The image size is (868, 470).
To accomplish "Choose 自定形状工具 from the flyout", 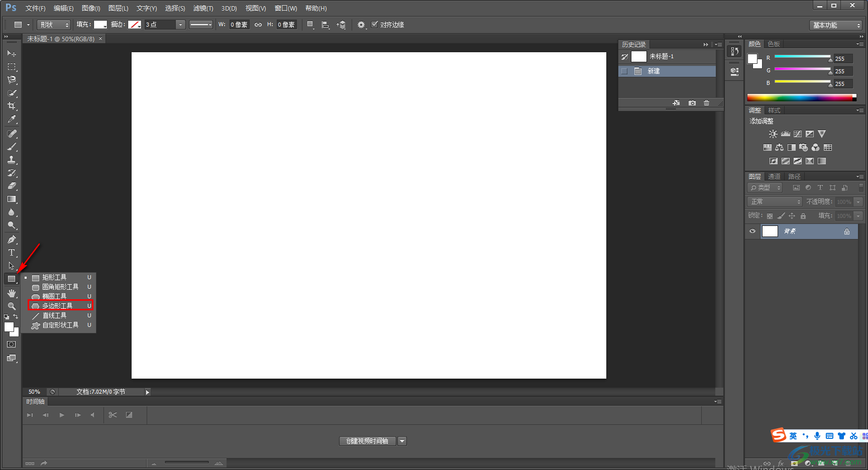I will 61,325.
